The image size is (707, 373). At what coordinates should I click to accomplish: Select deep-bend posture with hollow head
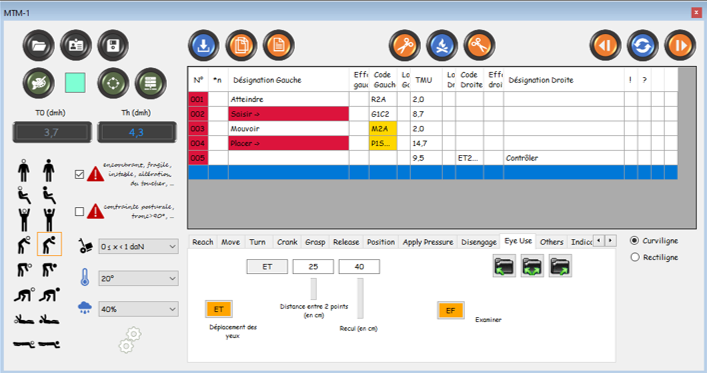click(x=24, y=270)
